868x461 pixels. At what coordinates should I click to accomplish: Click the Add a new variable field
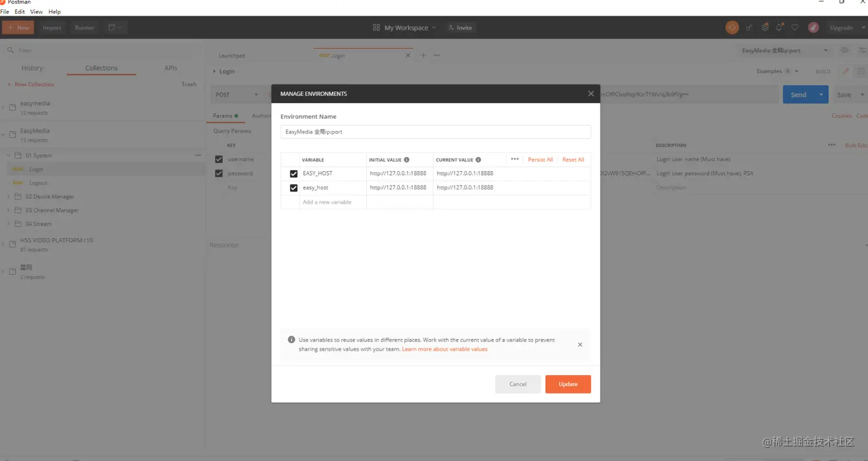(x=333, y=202)
